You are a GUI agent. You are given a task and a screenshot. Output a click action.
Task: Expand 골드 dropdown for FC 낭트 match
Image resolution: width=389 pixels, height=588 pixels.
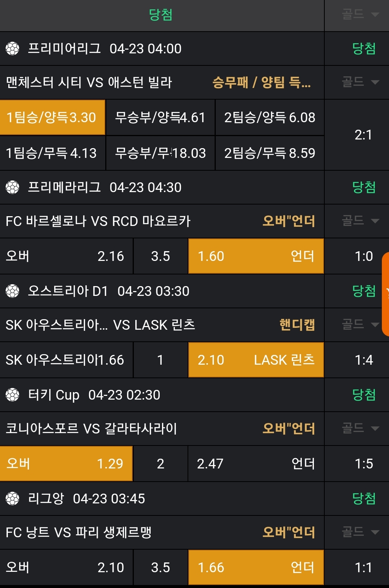click(360, 532)
